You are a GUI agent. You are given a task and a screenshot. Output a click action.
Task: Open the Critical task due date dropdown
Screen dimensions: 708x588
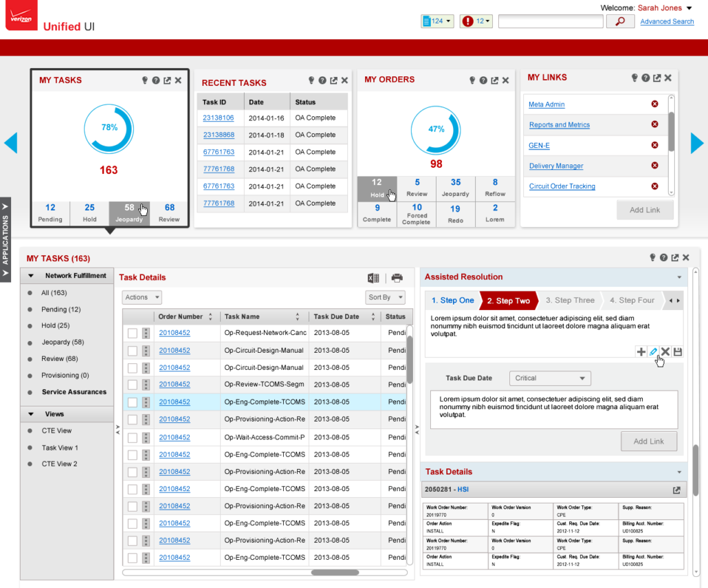pyautogui.click(x=549, y=378)
